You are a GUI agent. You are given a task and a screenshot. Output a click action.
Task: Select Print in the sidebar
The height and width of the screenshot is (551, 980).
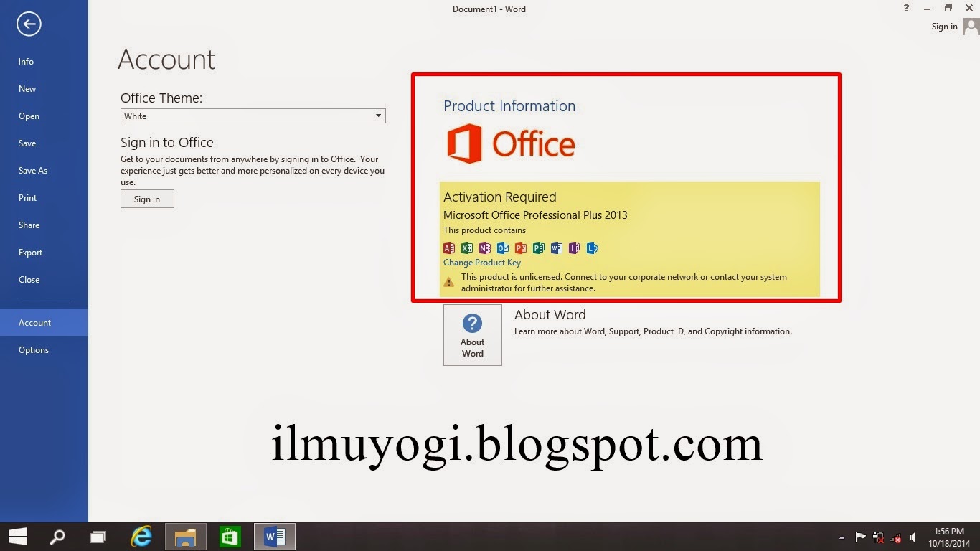click(x=44, y=198)
